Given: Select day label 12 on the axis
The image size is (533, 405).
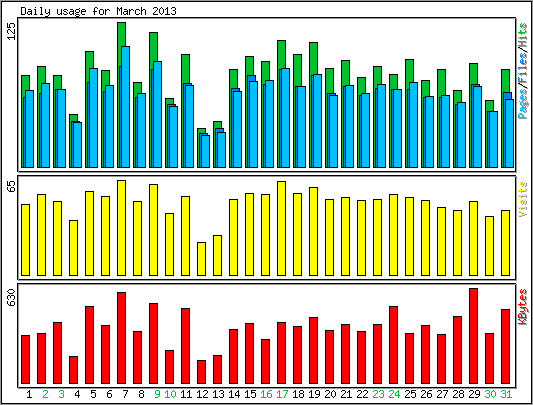Looking at the screenshot, I should (x=202, y=394).
